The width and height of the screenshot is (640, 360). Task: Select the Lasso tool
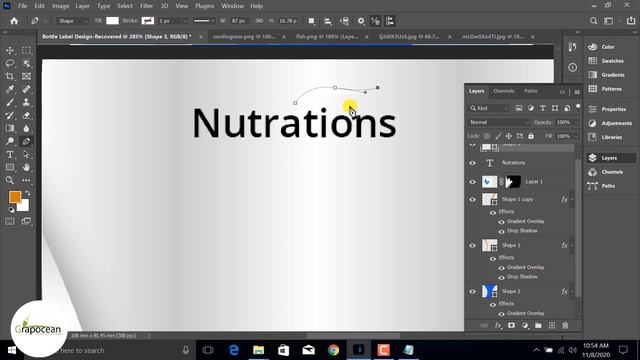tap(10, 63)
